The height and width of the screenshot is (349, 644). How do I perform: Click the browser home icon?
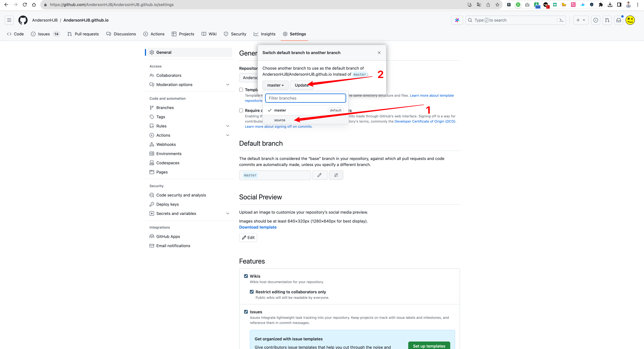(x=34, y=5)
